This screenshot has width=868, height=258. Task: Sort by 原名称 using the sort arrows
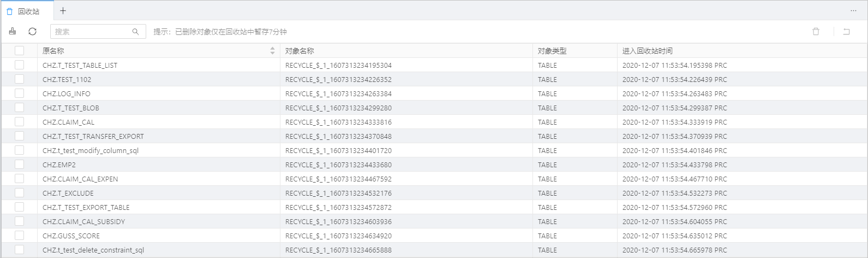(272, 51)
